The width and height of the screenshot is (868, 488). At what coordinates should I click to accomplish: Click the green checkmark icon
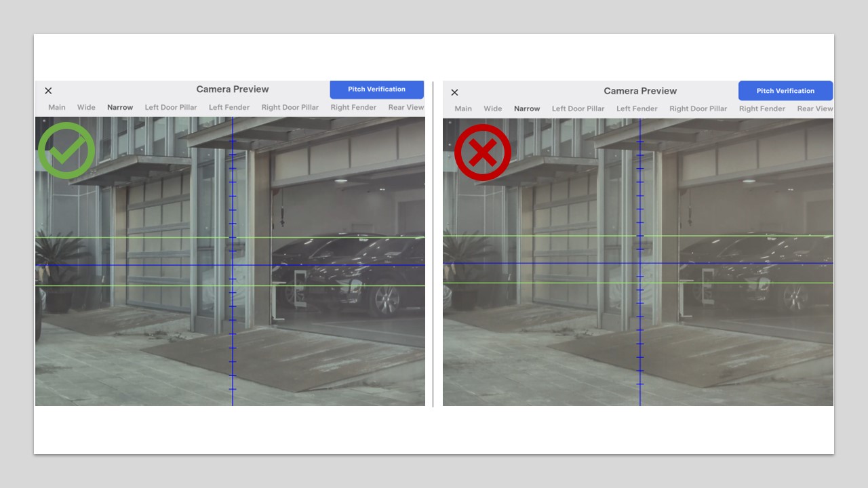pyautogui.click(x=66, y=150)
